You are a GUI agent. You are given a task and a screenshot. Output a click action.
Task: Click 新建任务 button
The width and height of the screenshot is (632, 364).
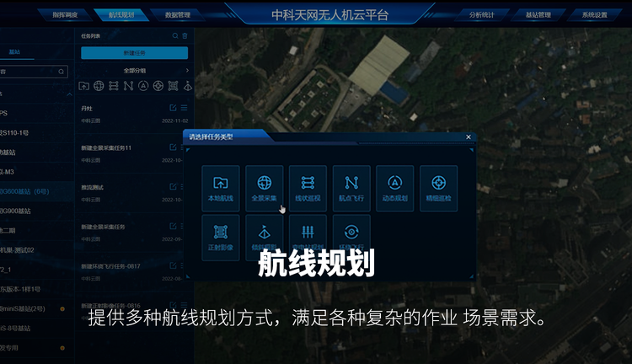[x=134, y=53]
